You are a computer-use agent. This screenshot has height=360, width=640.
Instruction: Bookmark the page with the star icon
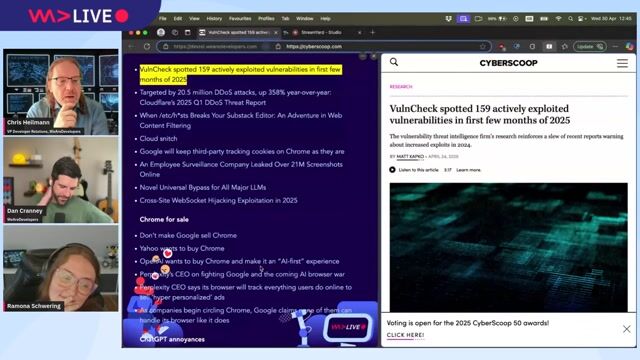[x=483, y=47]
